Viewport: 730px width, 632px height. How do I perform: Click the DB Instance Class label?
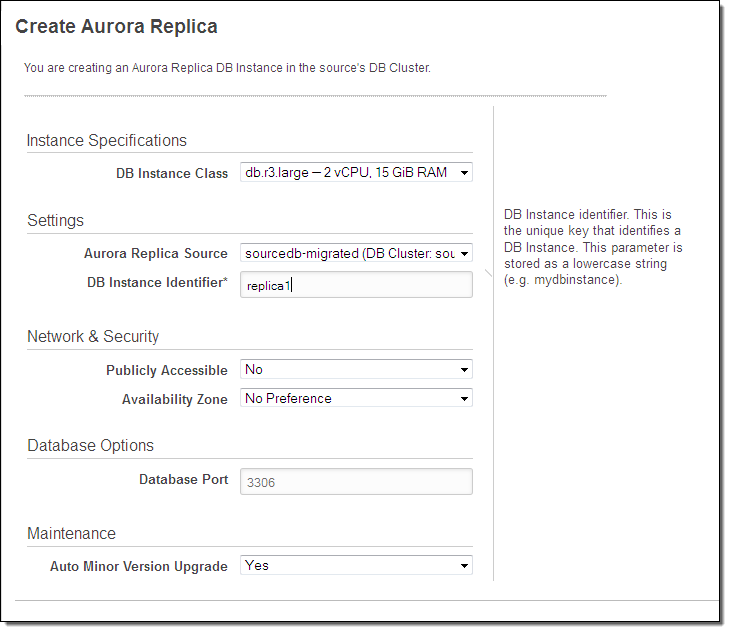(171, 174)
